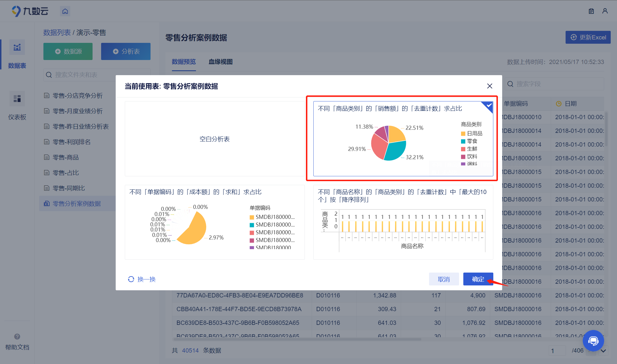Expand the page number dropdown arrow
The width and height of the screenshot is (617, 364).
603,351
